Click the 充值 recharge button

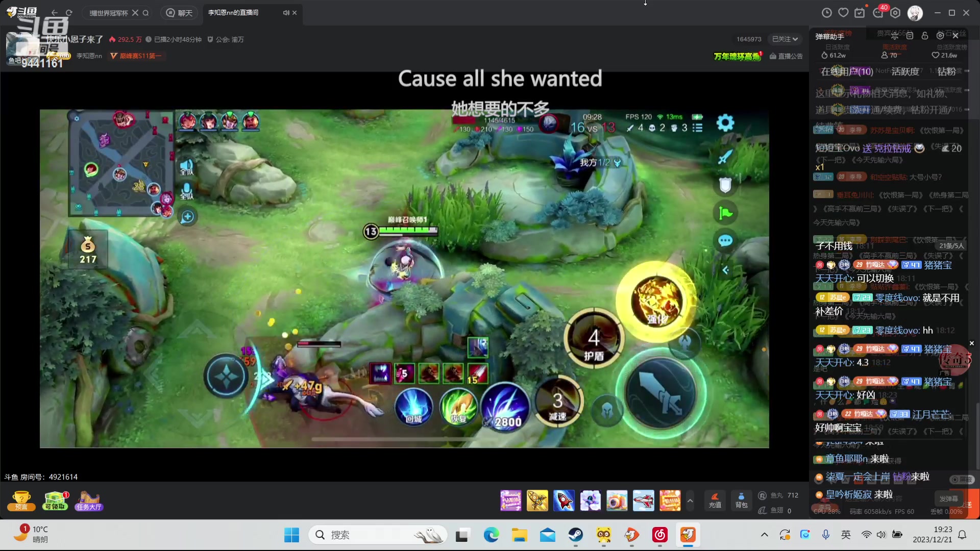tap(715, 500)
